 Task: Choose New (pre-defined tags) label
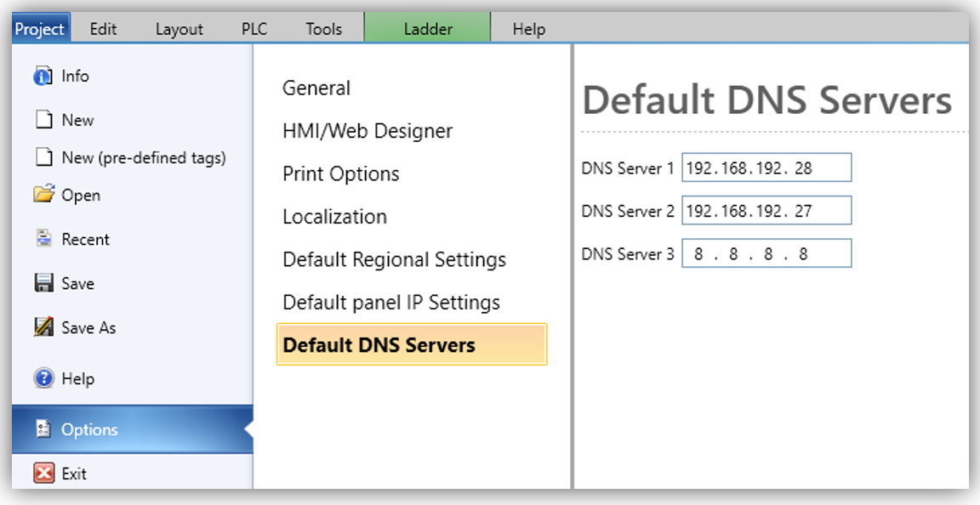coord(144,158)
